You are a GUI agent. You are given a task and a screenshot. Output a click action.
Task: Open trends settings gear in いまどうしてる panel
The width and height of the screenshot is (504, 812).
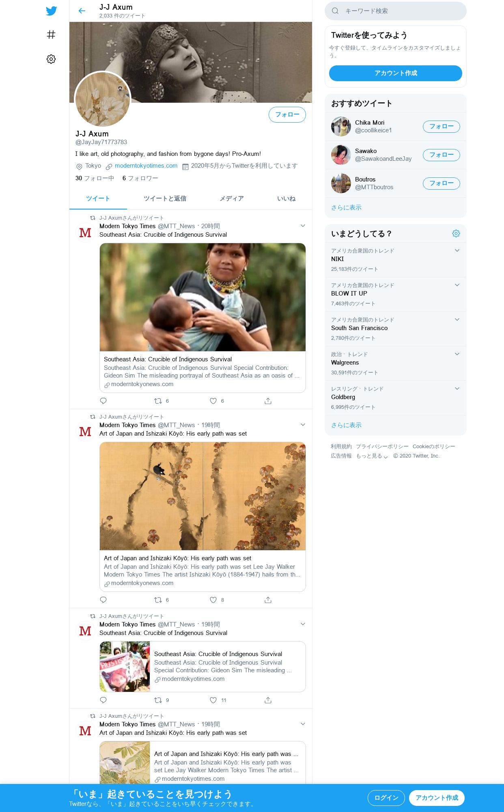(x=456, y=233)
